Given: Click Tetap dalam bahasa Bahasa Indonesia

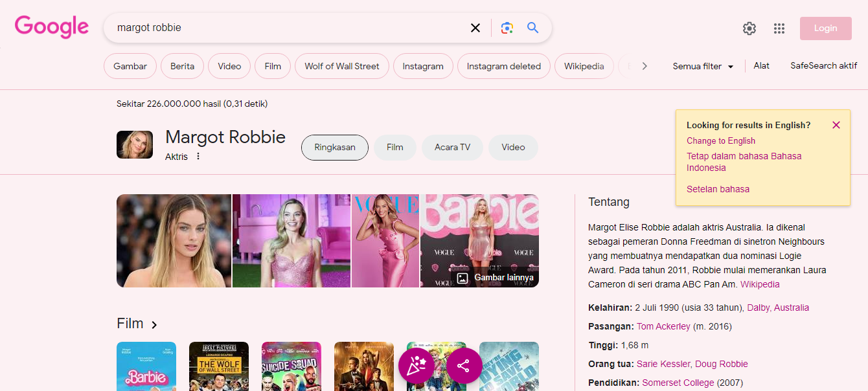Looking at the screenshot, I should click(x=744, y=162).
